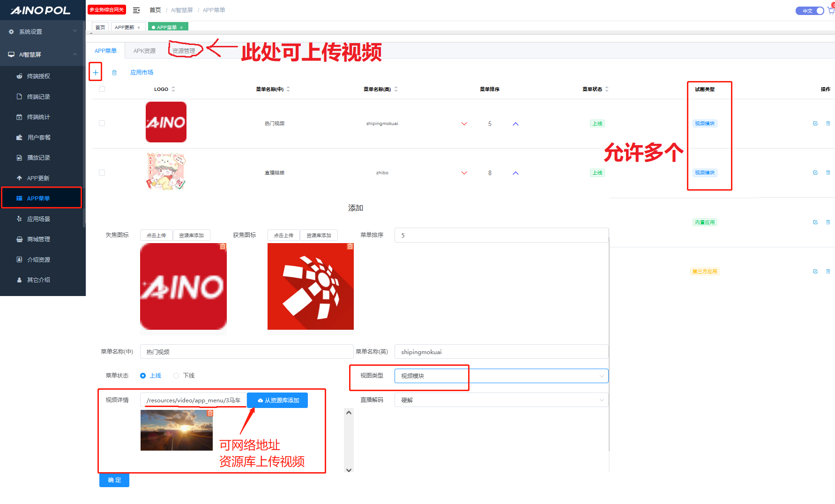Viewport: 835px width, 504px height.
Task: Click the edit icon for the 热门视频 row
Action: click(x=815, y=124)
